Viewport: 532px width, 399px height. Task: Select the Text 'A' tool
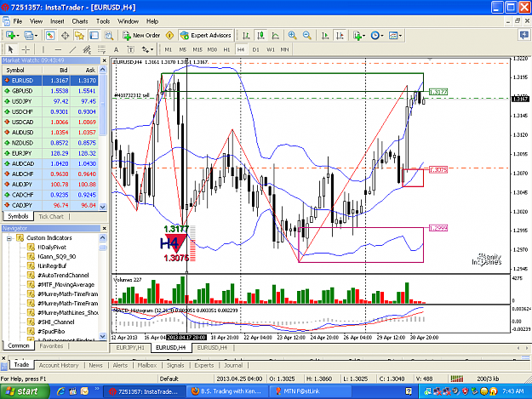tap(116, 49)
